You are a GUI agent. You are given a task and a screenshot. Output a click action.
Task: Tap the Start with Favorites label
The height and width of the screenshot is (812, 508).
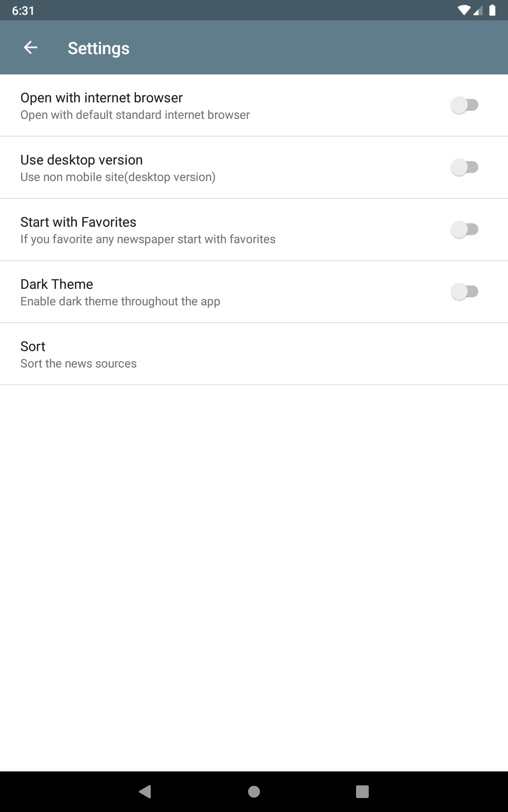[78, 222]
